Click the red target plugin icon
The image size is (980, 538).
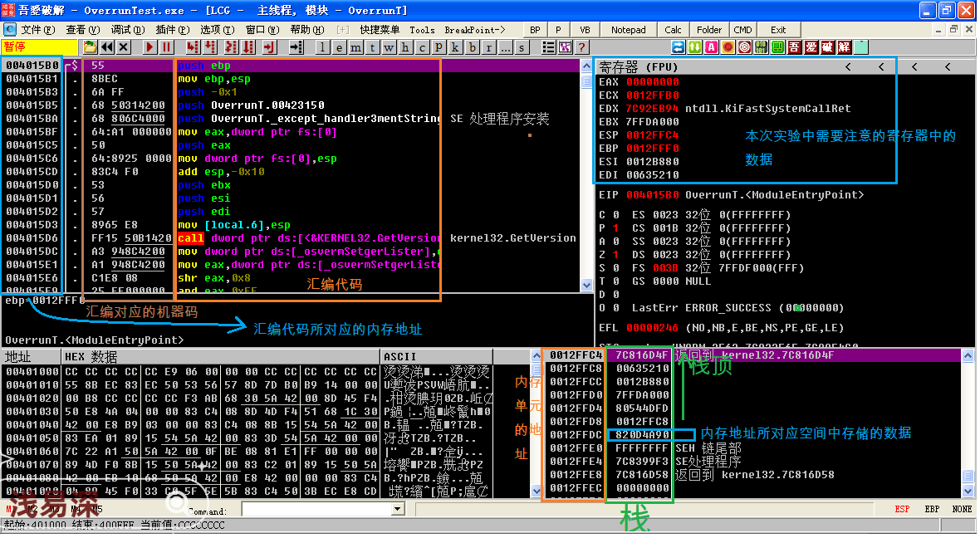(x=744, y=46)
